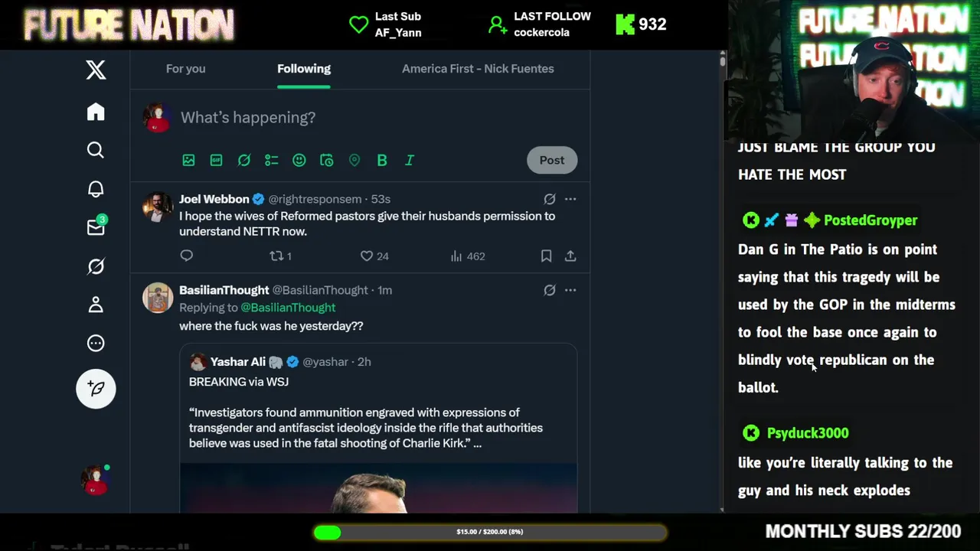This screenshot has width=980, height=551.
Task: Click BREAKING via WSJ text
Action: 239,382
